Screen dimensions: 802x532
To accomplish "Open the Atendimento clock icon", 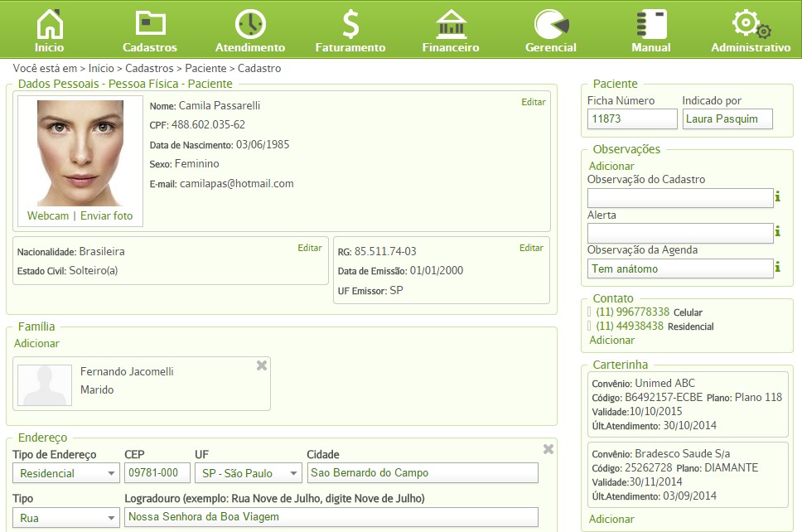I will [x=250, y=24].
